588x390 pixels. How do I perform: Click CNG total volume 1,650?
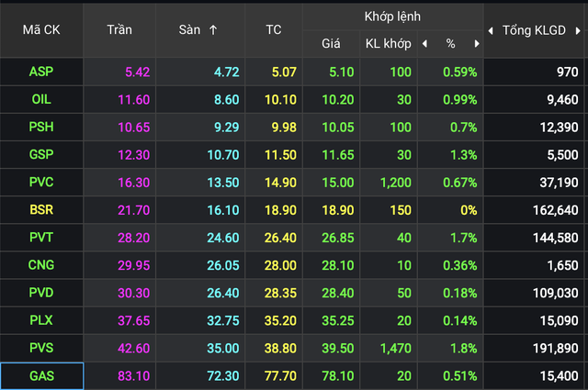point(560,265)
